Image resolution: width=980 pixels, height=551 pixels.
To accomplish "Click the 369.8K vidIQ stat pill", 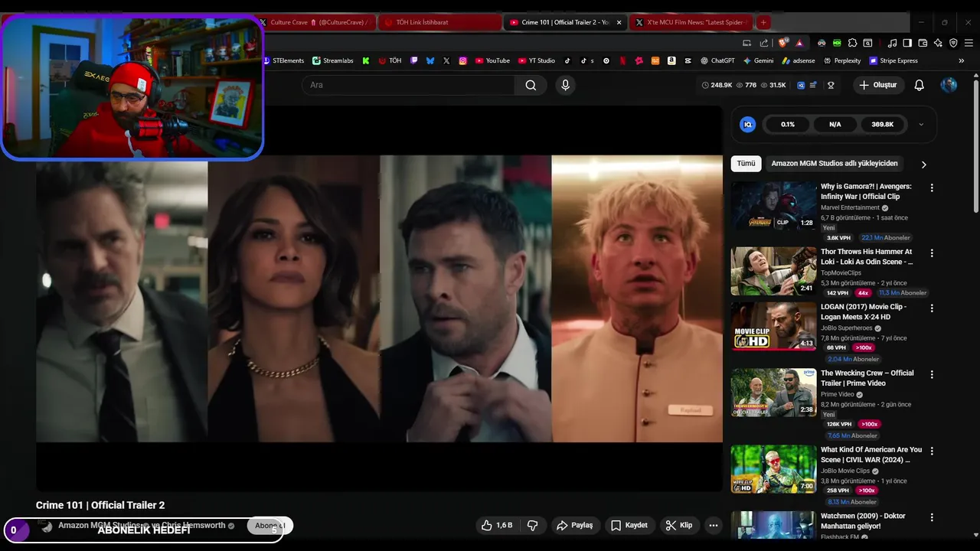I will tap(882, 124).
